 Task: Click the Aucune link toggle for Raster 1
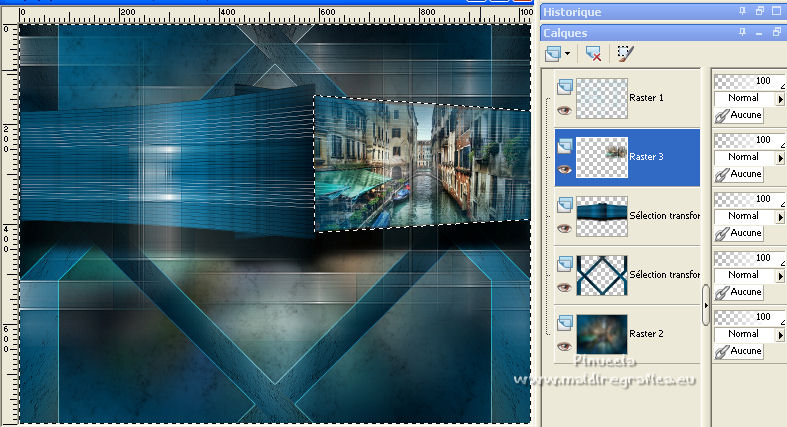(x=739, y=115)
